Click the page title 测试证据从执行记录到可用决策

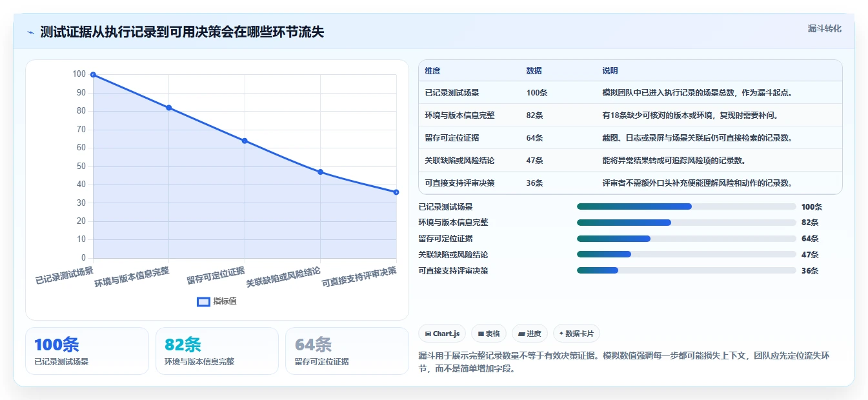[182, 32]
